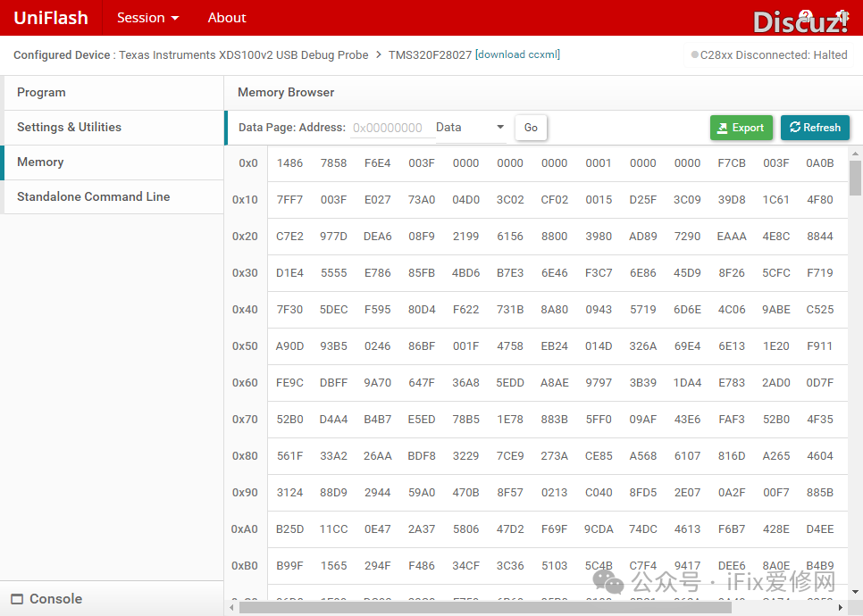Screen dimensions: 863x616
Task: Click the download ccxml link
Action: 517,55
